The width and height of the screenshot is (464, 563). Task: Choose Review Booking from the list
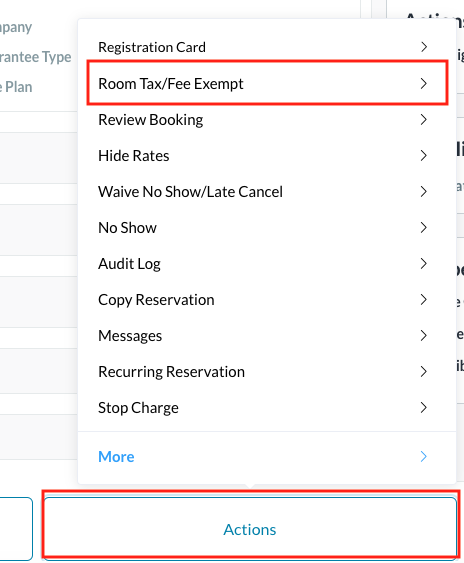coord(267,120)
